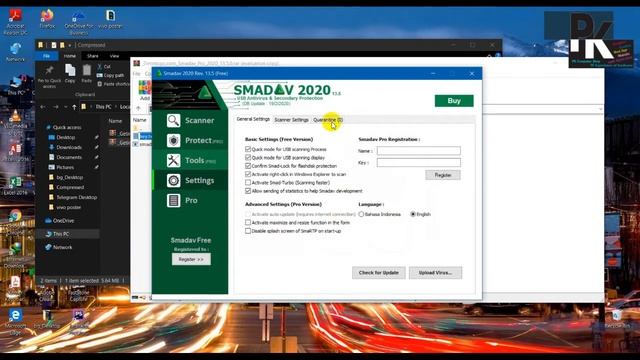This screenshot has width=640, height=360.
Task: Click the Register button beside Key field
Action: [x=443, y=175]
